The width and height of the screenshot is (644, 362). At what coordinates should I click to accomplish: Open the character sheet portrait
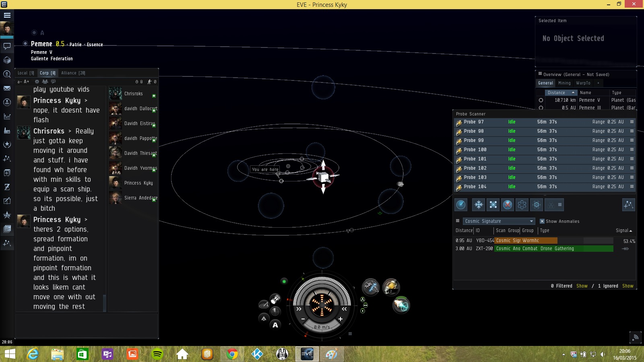(7, 29)
